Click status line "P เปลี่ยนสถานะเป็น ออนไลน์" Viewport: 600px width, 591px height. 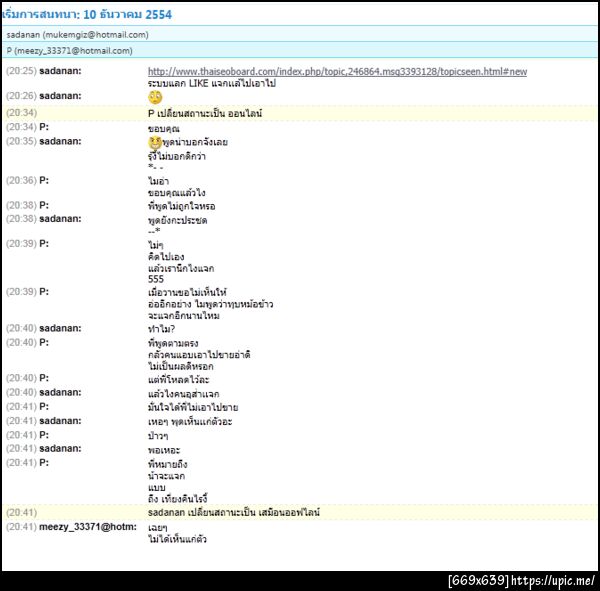point(205,114)
